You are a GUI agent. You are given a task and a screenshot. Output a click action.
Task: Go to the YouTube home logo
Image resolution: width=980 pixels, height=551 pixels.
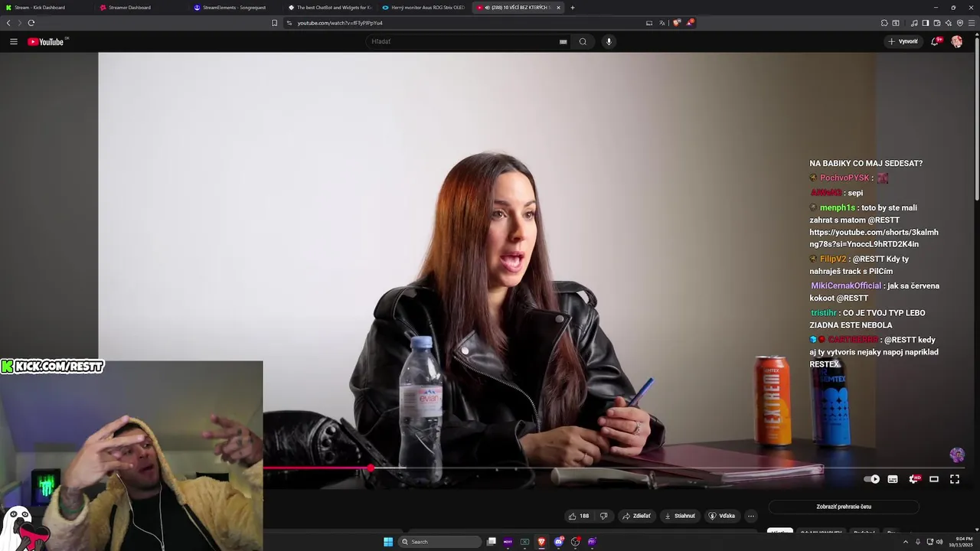point(47,41)
